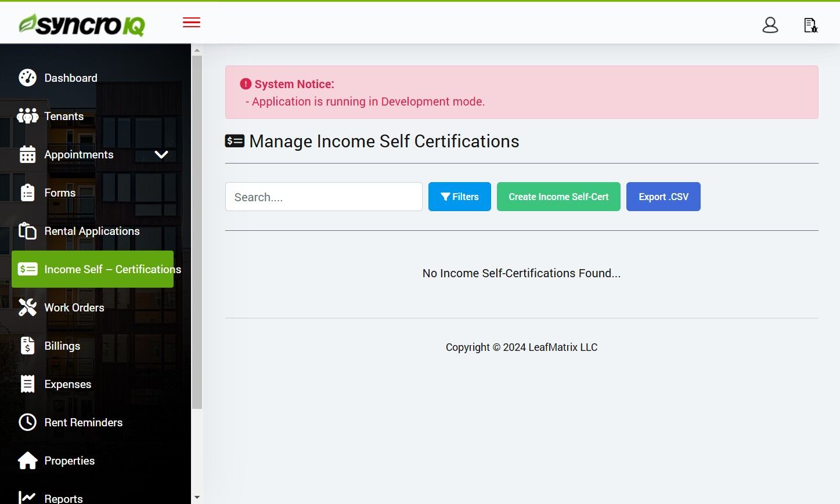This screenshot has width=840, height=504.
Task: Go to Tenants in sidebar
Action: pos(92,116)
